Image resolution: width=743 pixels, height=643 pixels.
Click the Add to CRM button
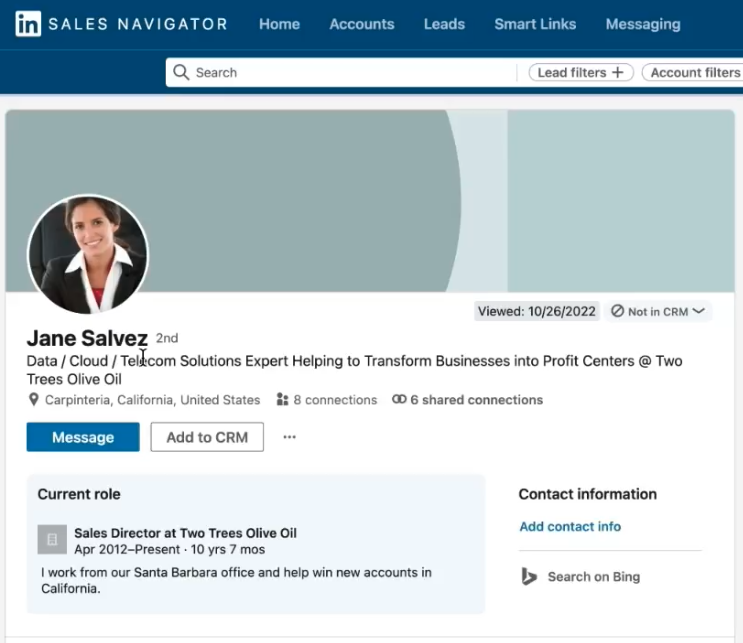tap(207, 437)
